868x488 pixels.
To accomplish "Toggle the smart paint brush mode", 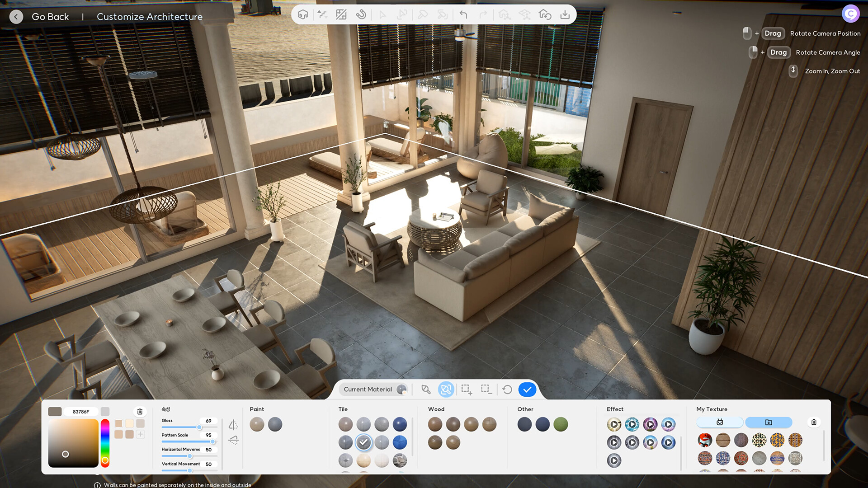I will [445, 389].
